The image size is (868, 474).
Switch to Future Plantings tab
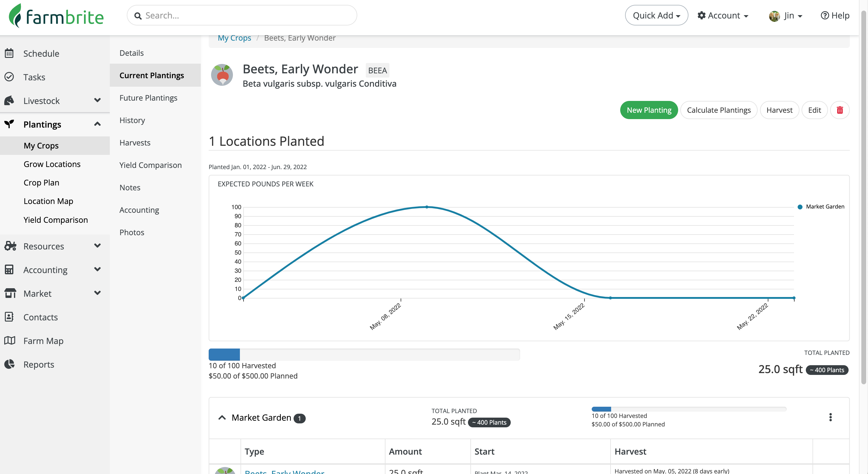[148, 98]
